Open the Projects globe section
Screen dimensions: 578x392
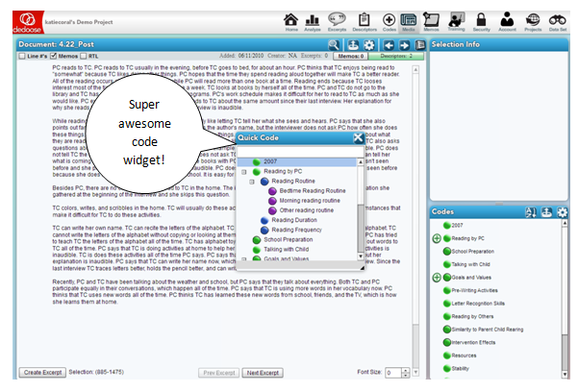(x=533, y=22)
